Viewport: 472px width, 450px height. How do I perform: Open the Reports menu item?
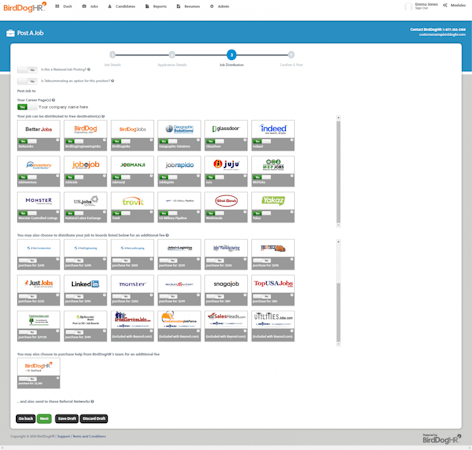pyautogui.click(x=156, y=6)
